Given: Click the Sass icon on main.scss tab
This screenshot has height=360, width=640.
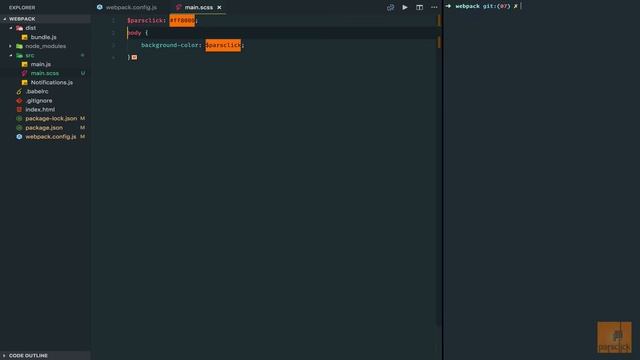Looking at the screenshot, I should click(178, 7).
